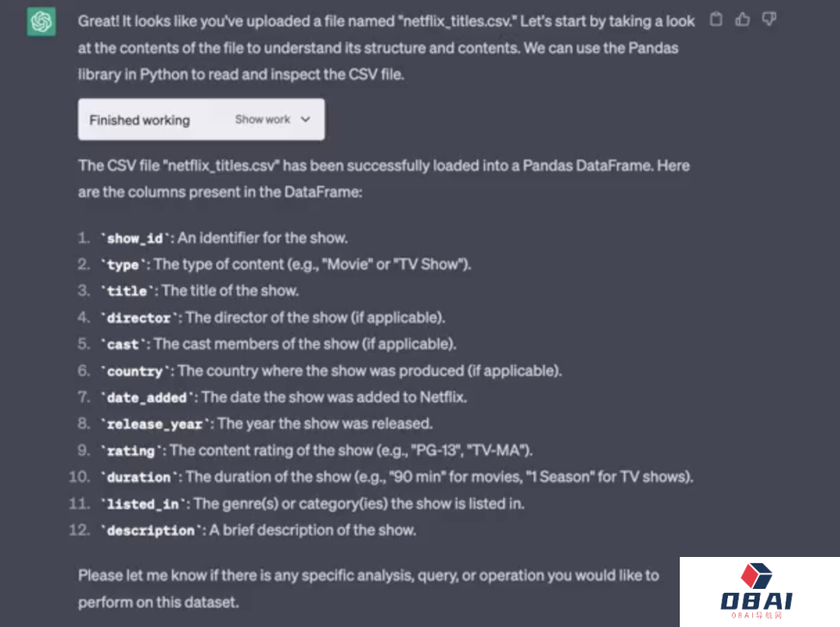Click the Finished working status text
This screenshot has width=840, height=627.
139,121
